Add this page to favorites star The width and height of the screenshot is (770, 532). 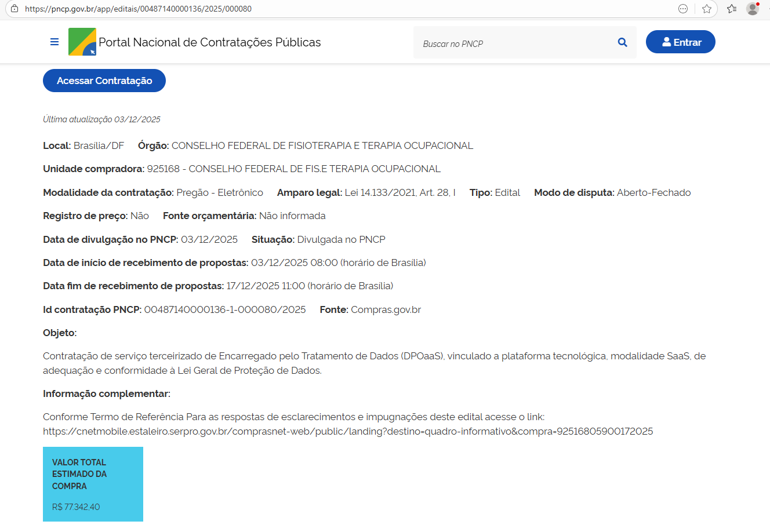point(706,9)
